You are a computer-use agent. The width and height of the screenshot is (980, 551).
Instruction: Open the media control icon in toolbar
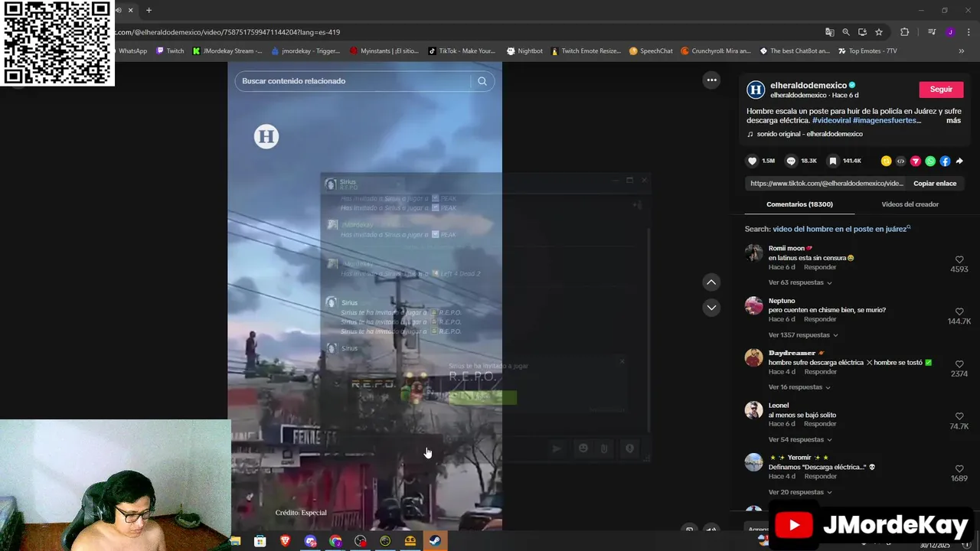[932, 32]
